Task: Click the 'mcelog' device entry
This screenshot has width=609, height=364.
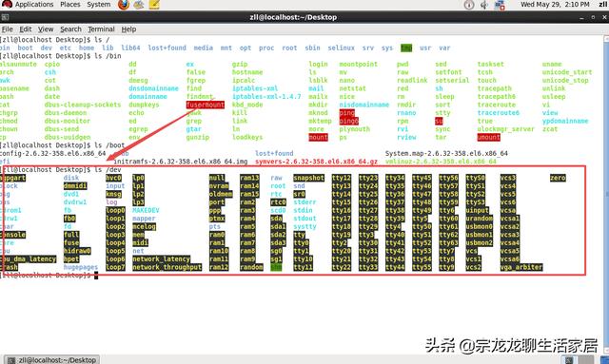Action: 144,226
